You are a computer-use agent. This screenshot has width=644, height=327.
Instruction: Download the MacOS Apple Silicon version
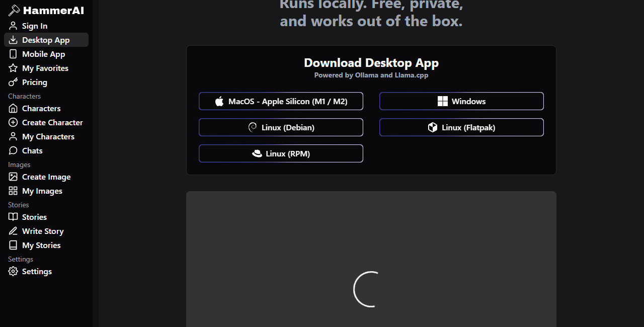[x=281, y=101]
